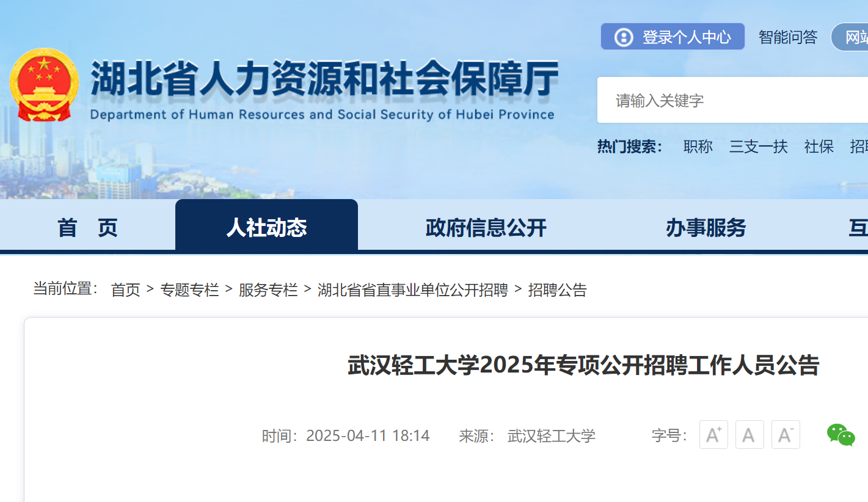Click the keyword search input field
This screenshot has width=868, height=502.
pyautogui.click(x=732, y=100)
